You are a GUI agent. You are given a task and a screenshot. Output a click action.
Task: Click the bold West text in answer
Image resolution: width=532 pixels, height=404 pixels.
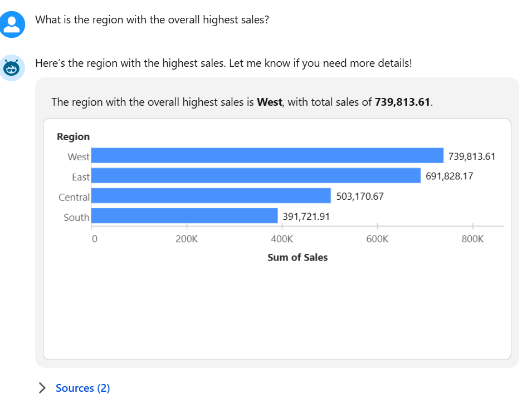click(x=269, y=102)
